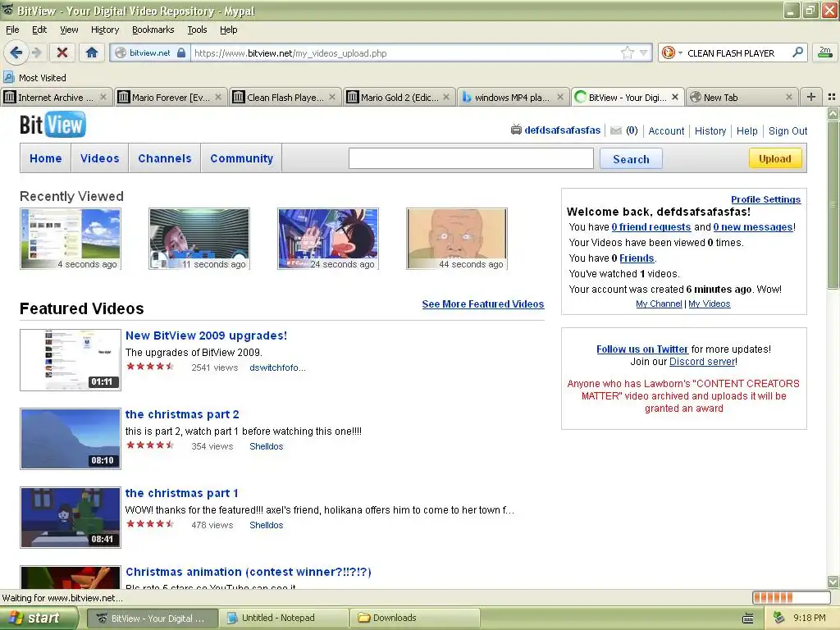
Task: Open the New BitView 2009 upgrades video title
Action: tap(206, 336)
